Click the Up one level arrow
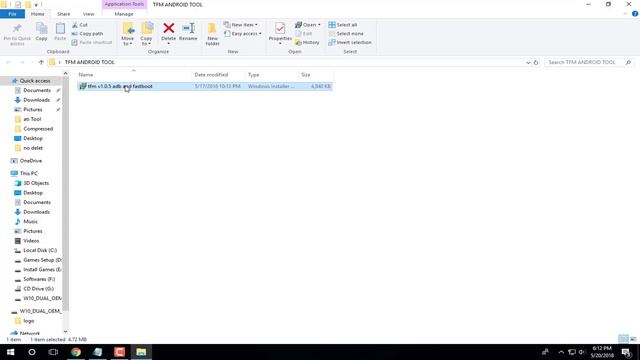 [41, 62]
